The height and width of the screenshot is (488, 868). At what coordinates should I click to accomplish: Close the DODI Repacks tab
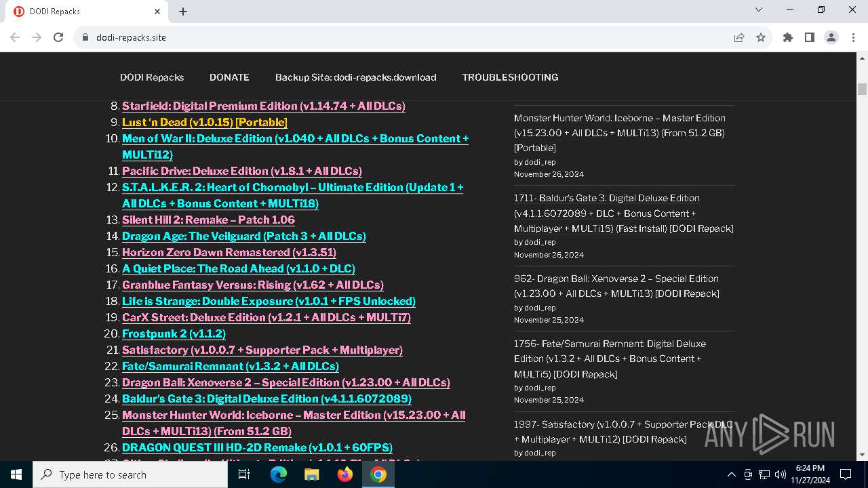[157, 12]
